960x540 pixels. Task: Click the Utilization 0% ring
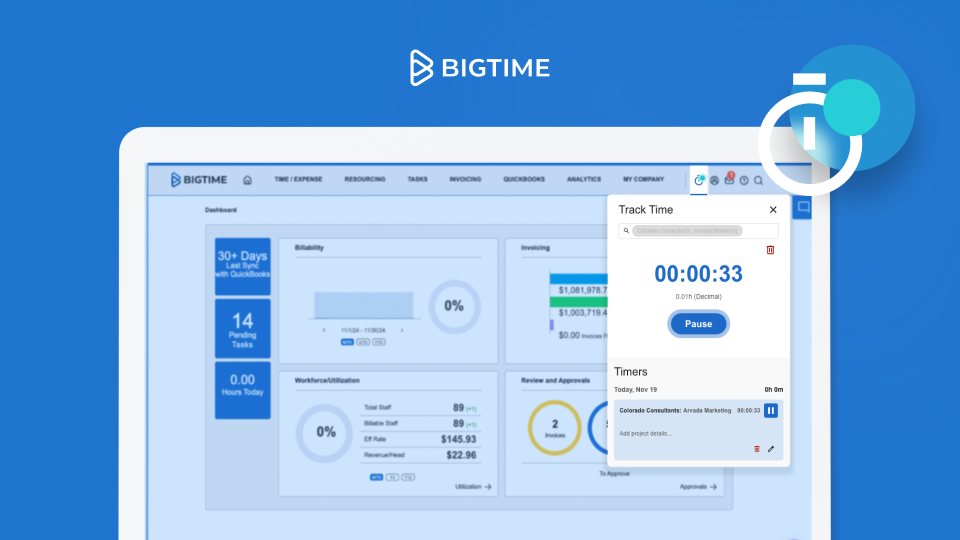tap(325, 433)
